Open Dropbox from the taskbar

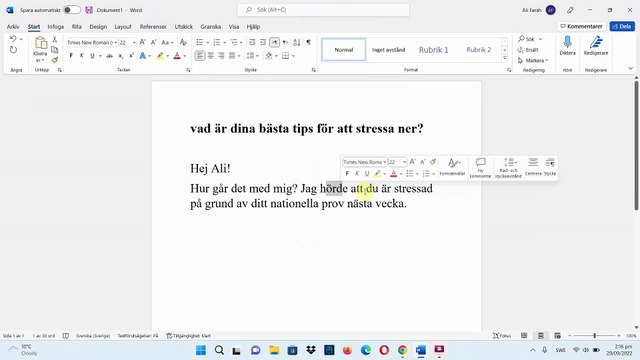[x=311, y=350]
